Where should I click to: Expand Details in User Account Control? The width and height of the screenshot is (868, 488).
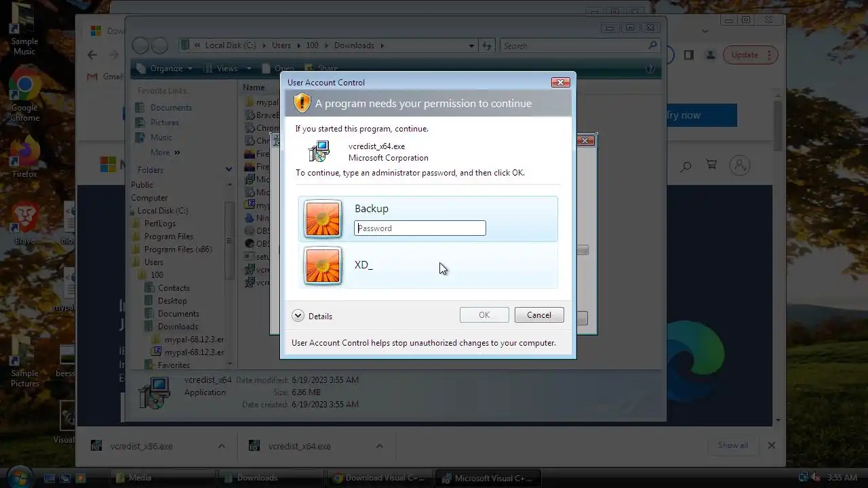tap(312, 316)
